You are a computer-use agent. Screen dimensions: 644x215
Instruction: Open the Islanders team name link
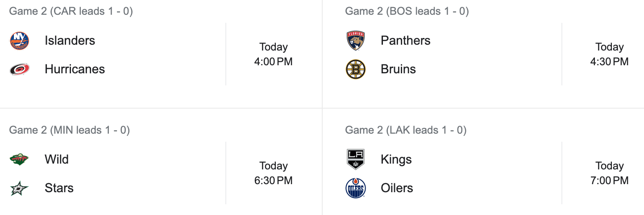pyautogui.click(x=70, y=41)
